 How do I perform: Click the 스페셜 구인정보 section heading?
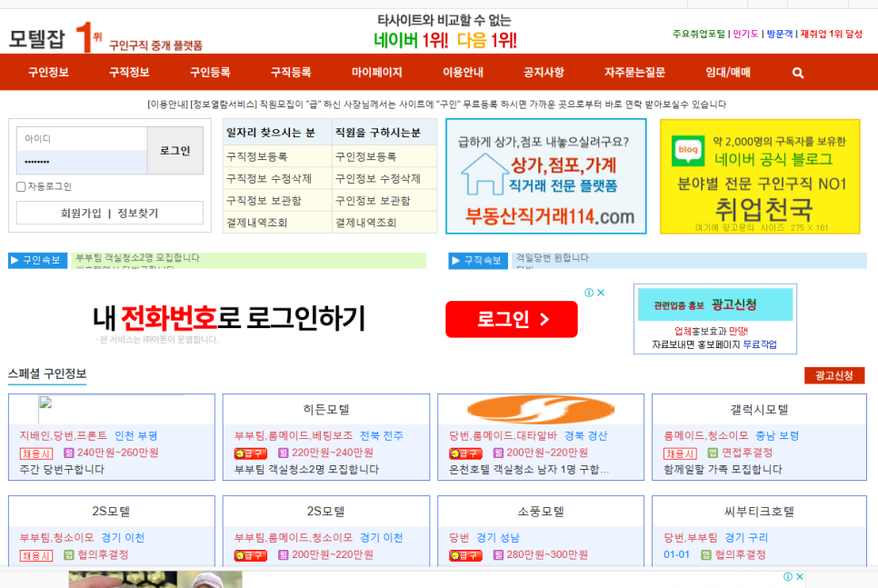pos(47,374)
